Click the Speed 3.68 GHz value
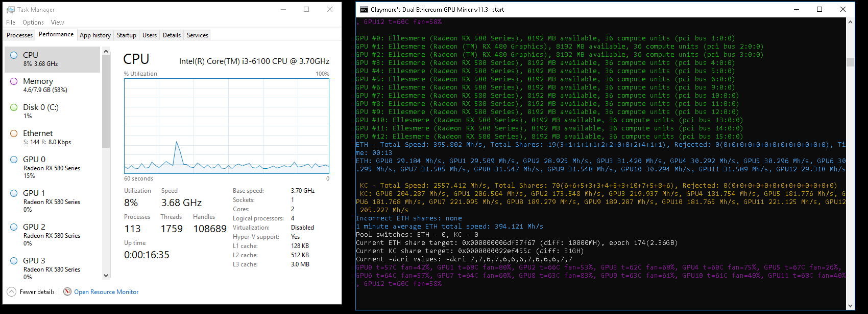Screen dimensions: 868x314 pyautogui.click(x=182, y=203)
